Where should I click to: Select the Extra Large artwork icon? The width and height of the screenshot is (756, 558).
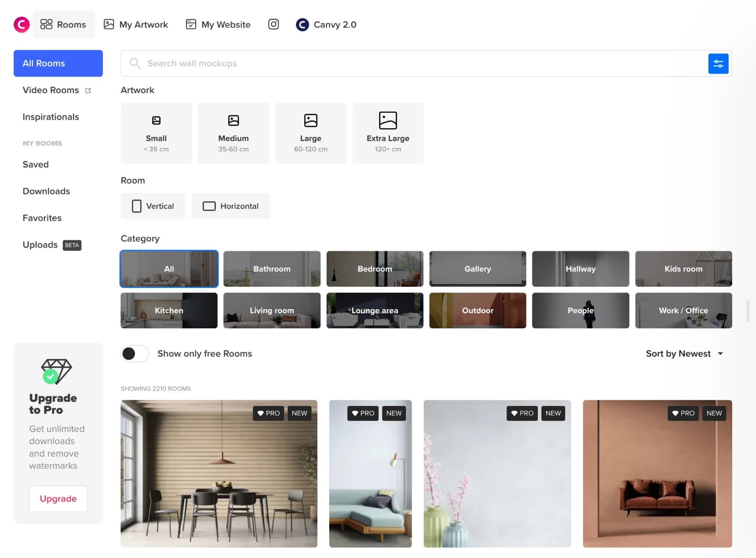[x=388, y=121]
